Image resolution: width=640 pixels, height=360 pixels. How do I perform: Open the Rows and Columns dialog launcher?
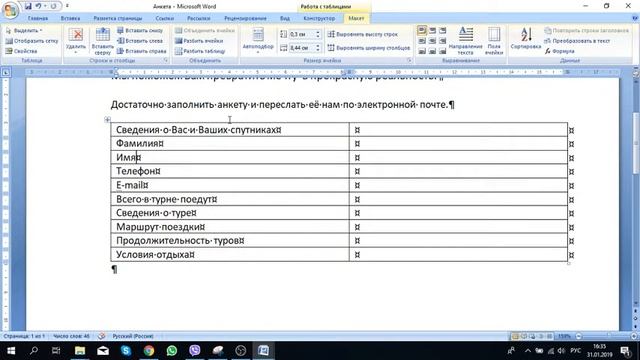tap(166, 60)
